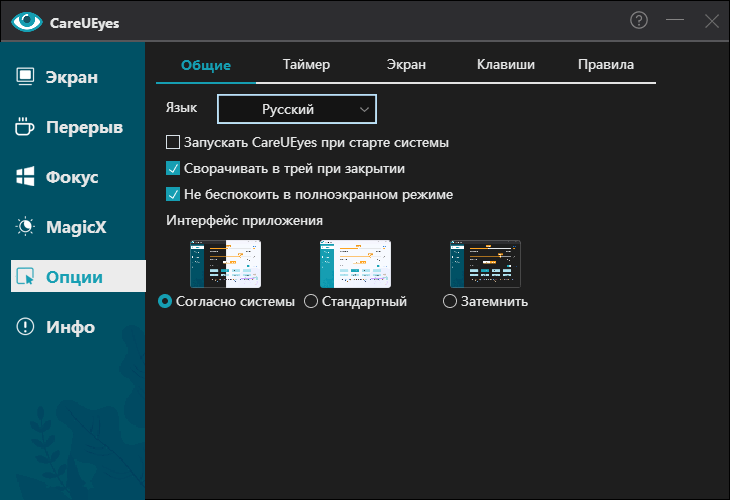Click the Согласно системы theme preview thumbnail
Screen dimensions: 730x500
[x=225, y=264]
